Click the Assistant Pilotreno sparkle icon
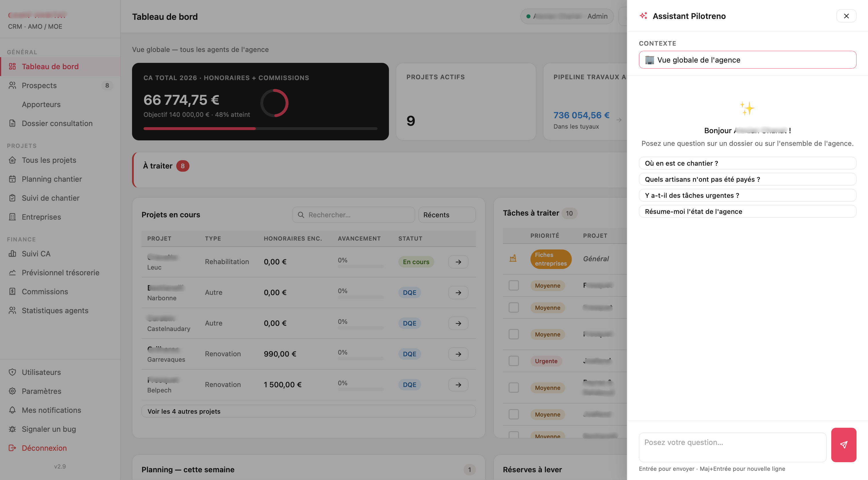 tap(643, 16)
